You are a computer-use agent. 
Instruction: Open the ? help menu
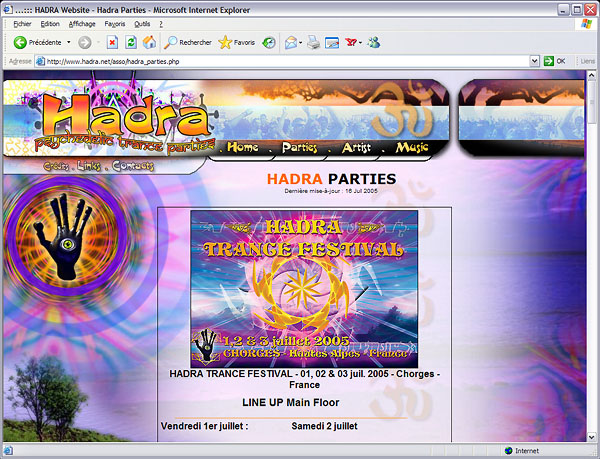coord(161,24)
